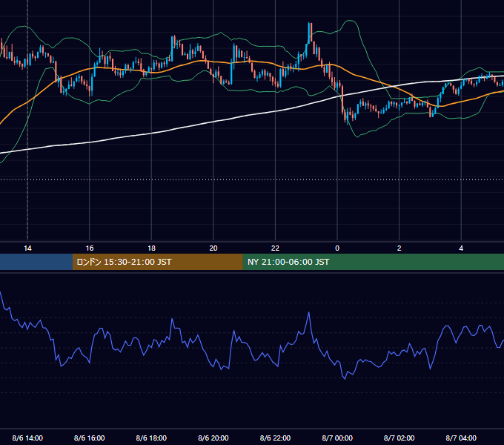The height and width of the screenshot is (445, 504).
Task: Click the hour label 16 on the price chart axis
Action: pyautogui.click(x=90, y=248)
